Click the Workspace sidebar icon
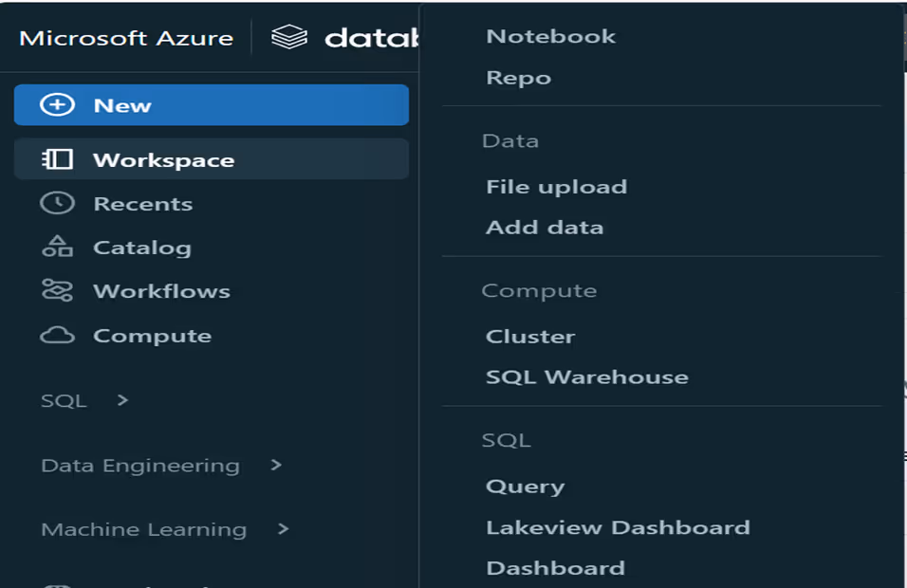Image resolution: width=907 pixels, height=588 pixels. tap(57, 159)
